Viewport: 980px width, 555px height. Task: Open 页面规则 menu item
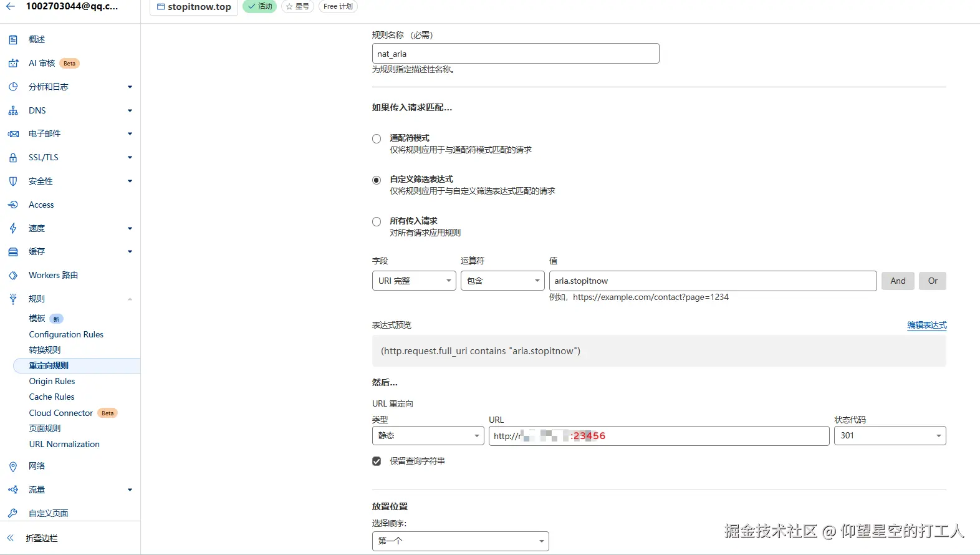point(45,428)
